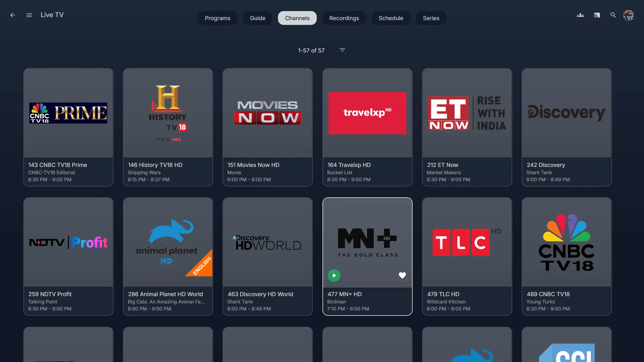Select the Travelxp HD channel thumbnail

(x=367, y=113)
